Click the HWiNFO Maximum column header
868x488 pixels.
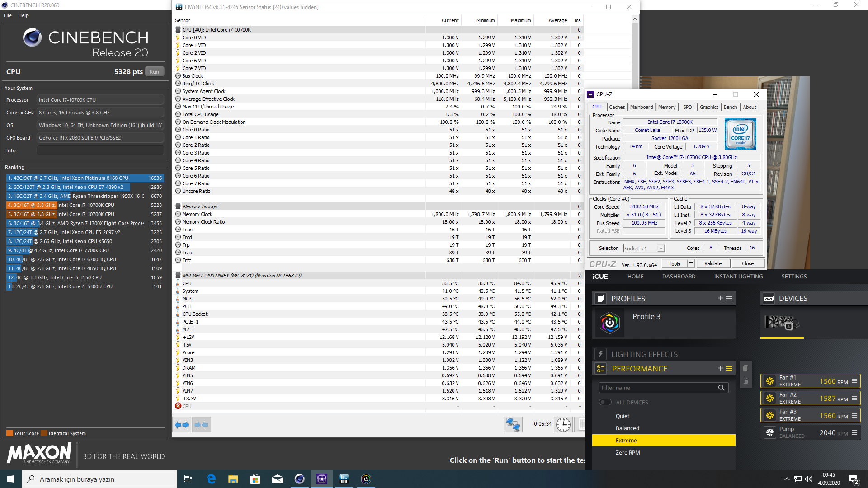515,20
